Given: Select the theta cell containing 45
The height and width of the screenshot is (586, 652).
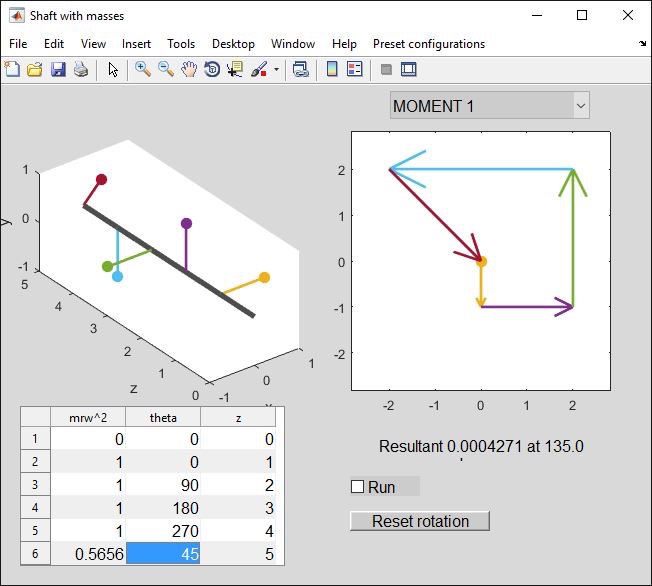Looking at the screenshot, I should click(x=162, y=553).
